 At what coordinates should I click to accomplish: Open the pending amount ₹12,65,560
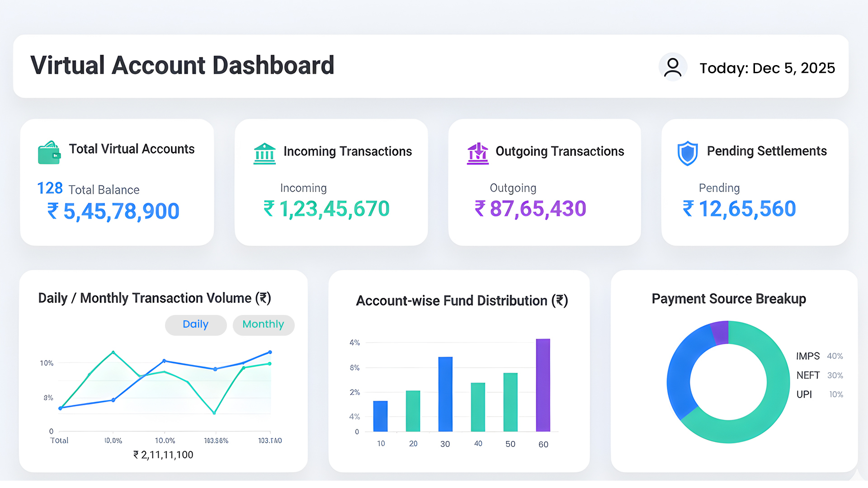pos(739,209)
